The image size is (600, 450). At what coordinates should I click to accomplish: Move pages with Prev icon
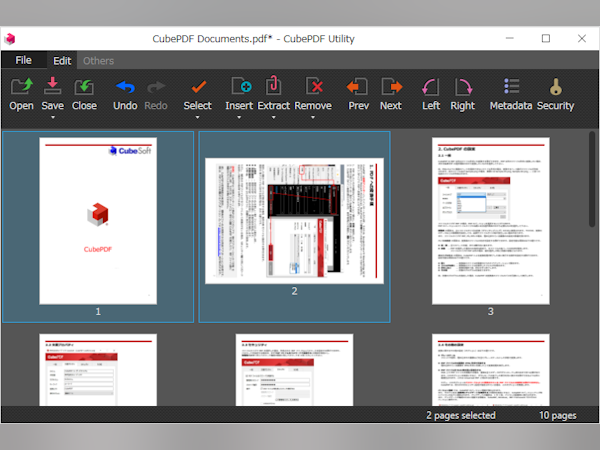pyautogui.click(x=357, y=87)
